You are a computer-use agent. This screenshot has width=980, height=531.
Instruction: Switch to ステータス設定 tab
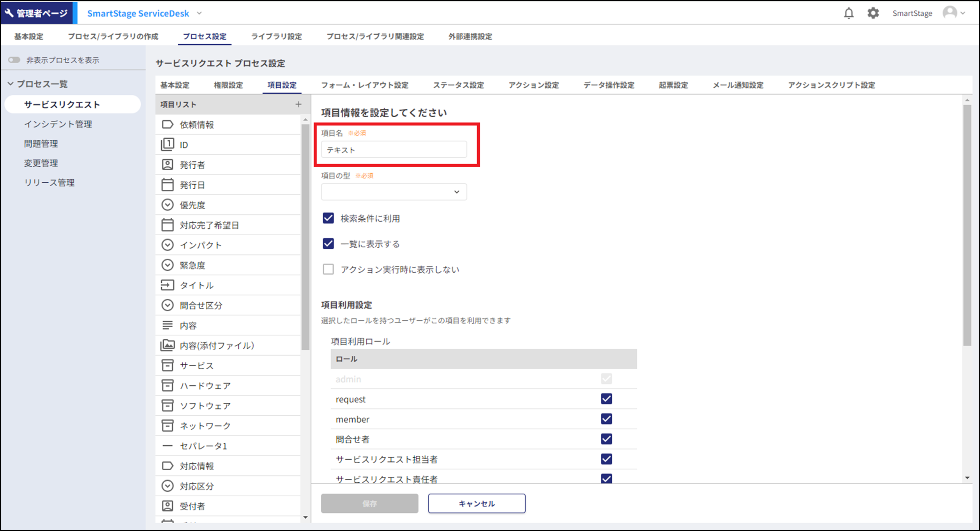click(x=458, y=85)
